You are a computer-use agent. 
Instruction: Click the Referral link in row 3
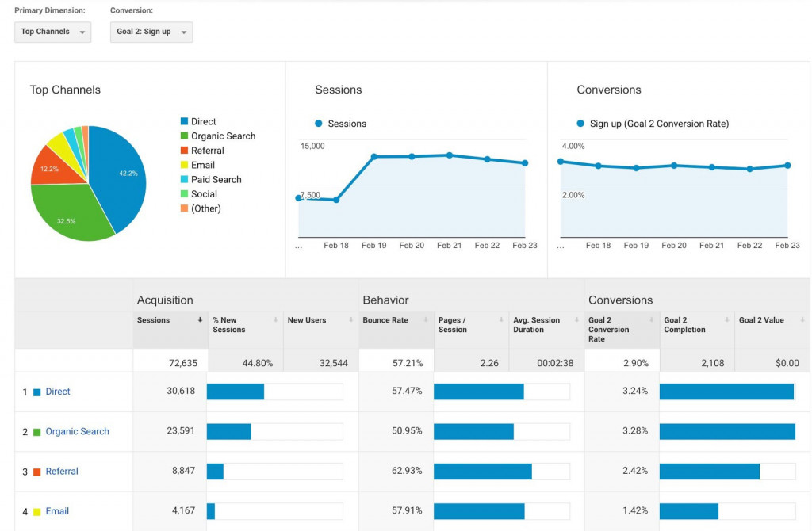click(x=60, y=470)
